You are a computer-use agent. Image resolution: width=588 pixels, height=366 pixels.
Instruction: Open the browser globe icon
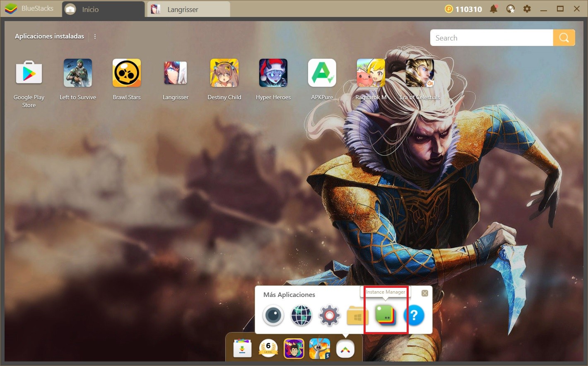(301, 316)
